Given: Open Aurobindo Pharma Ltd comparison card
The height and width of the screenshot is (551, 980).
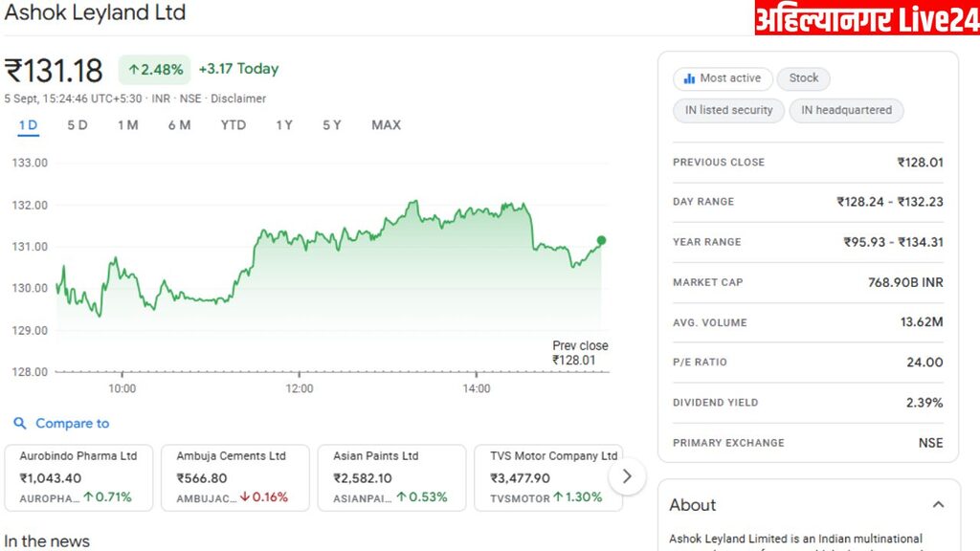Looking at the screenshot, I should click(78, 476).
